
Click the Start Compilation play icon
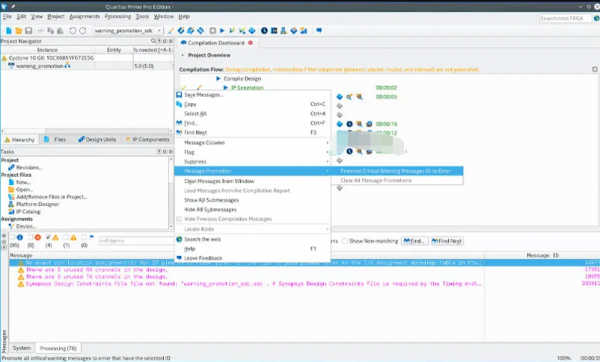[222, 31]
